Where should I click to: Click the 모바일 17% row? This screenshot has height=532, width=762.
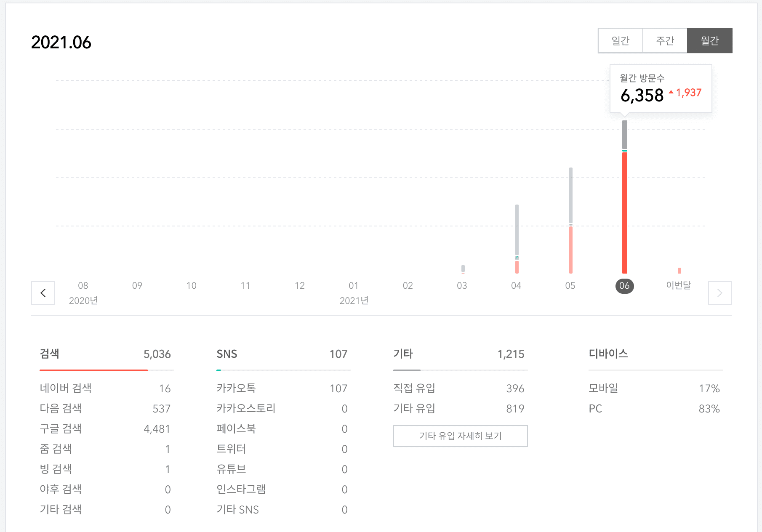[x=654, y=388]
